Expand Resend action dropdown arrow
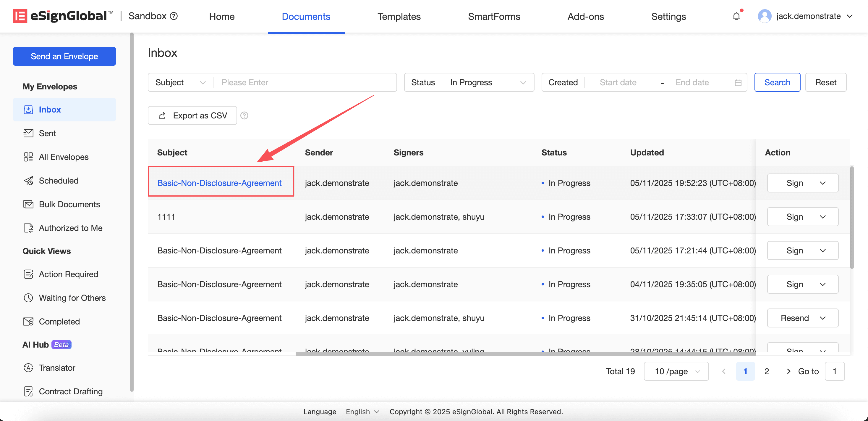 (x=823, y=318)
